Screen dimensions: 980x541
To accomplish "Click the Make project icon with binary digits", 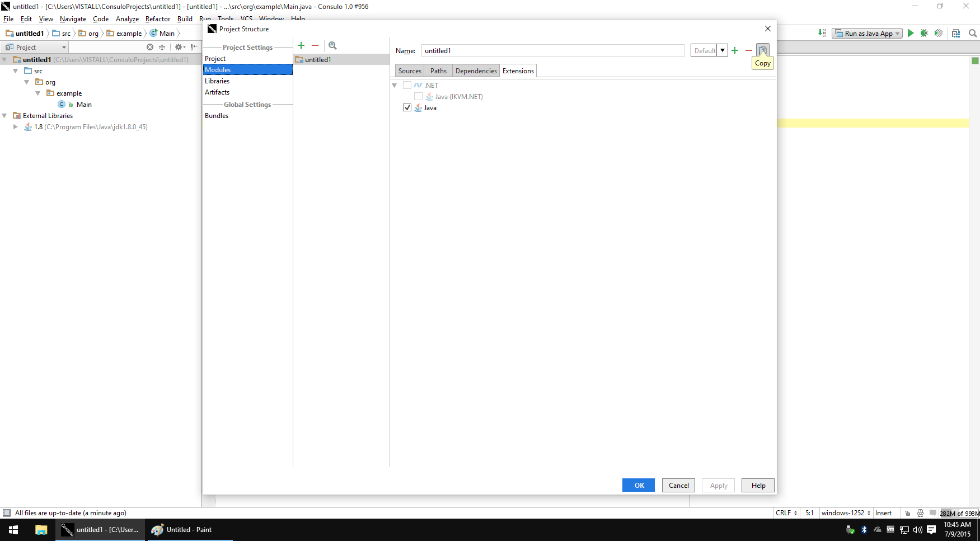I will (822, 33).
